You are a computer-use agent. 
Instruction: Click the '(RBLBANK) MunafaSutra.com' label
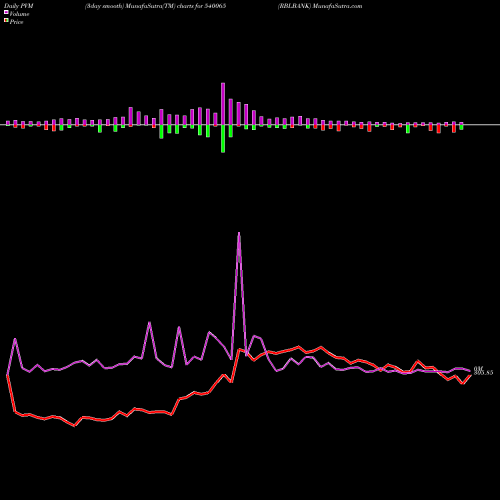320,6
